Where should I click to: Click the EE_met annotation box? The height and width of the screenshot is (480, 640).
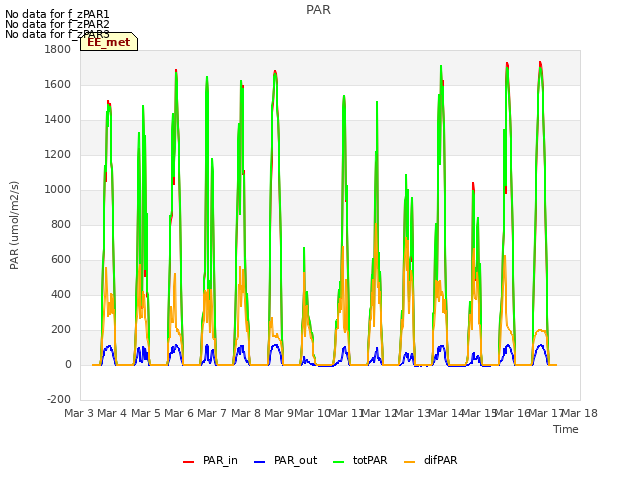pos(109,42)
